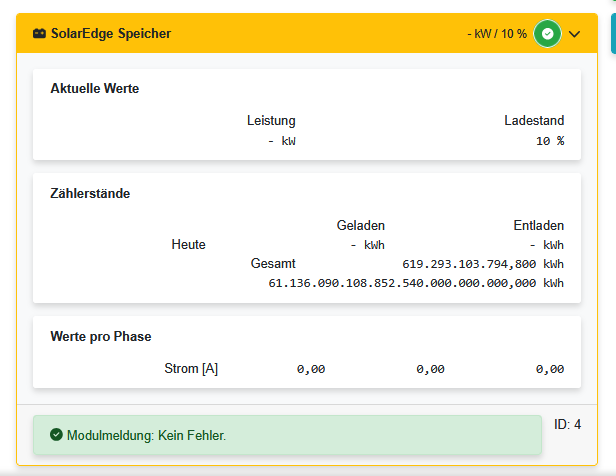Click the SolarEdge Speicher title
This screenshot has height=476, width=616.
click(111, 33)
